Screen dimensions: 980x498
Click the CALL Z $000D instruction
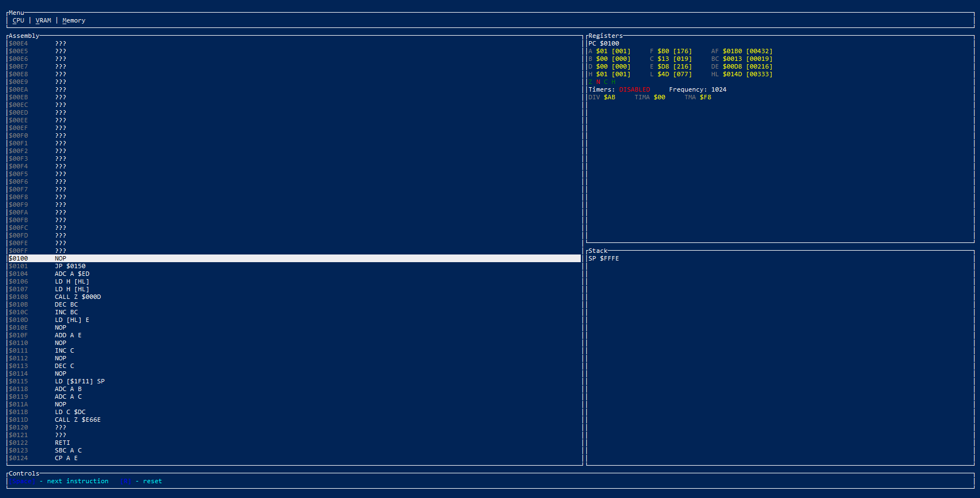click(78, 297)
